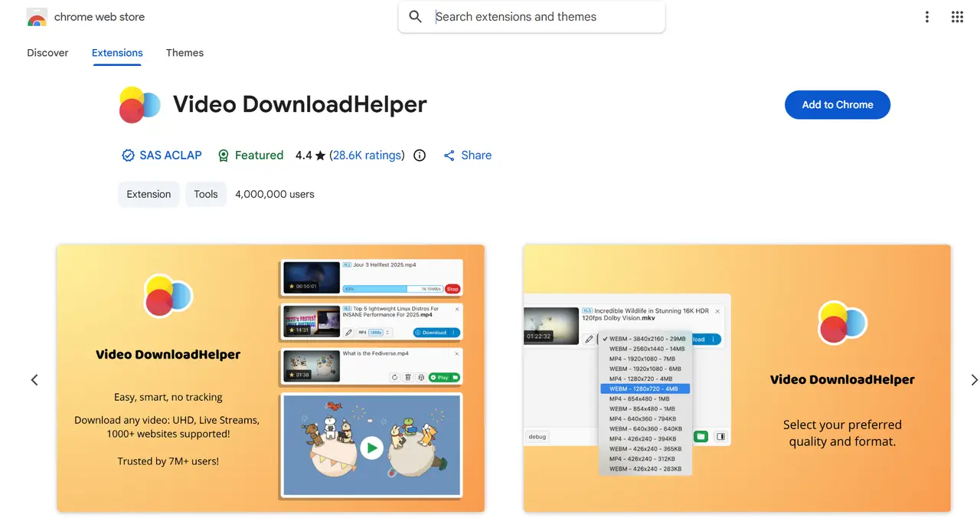
Task: Click the search magnifier icon
Action: coord(415,17)
